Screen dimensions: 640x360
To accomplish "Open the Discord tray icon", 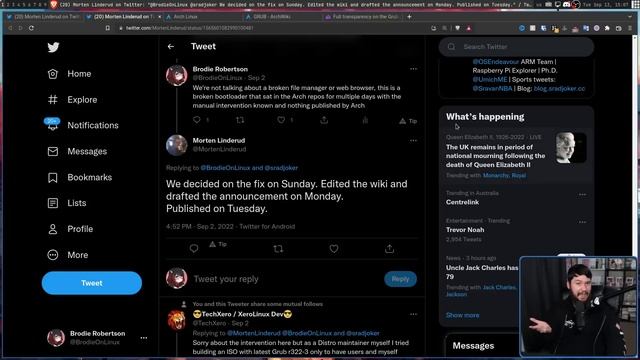I will click(x=567, y=4).
